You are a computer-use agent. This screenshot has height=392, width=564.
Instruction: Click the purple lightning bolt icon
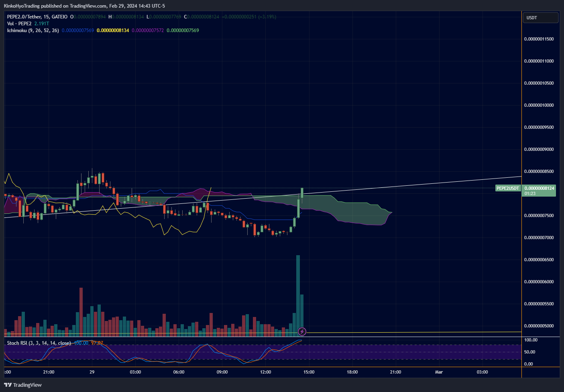point(302,332)
